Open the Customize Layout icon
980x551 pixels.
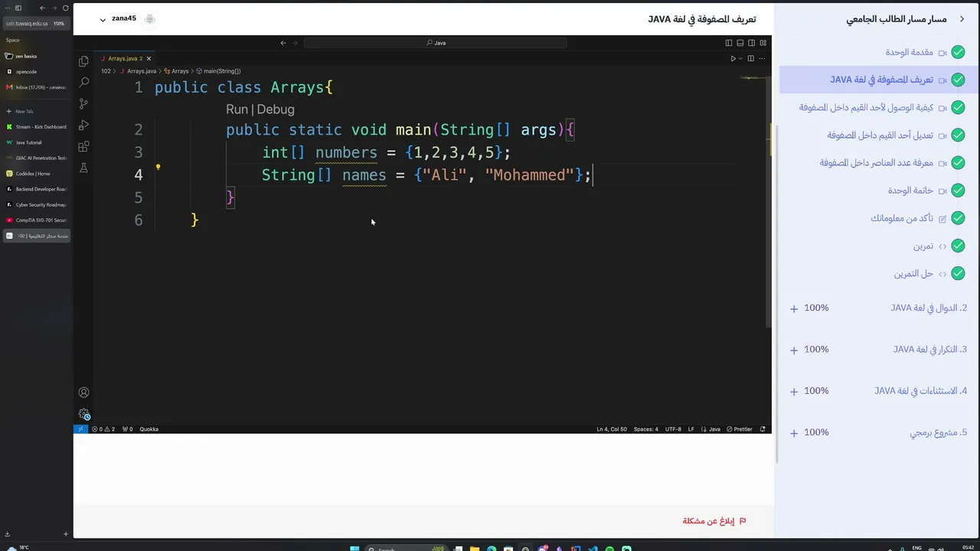[763, 43]
